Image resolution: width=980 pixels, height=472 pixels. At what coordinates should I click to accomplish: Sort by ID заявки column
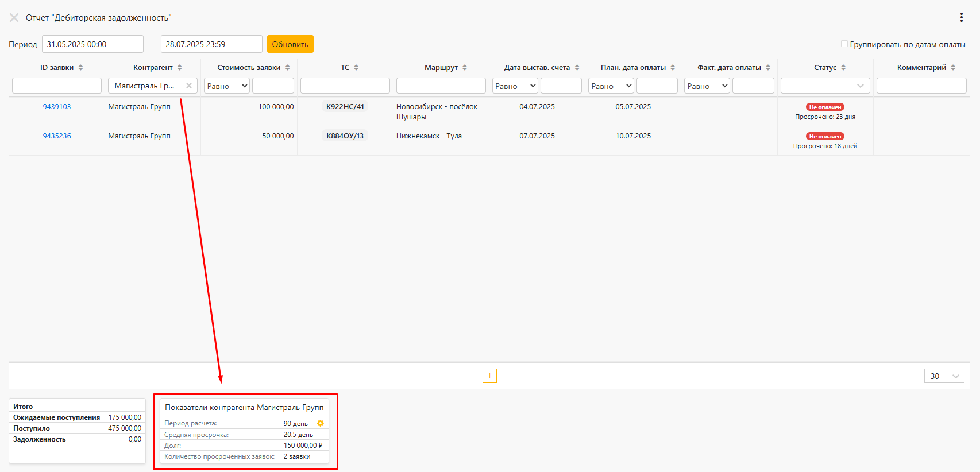pyautogui.click(x=80, y=68)
